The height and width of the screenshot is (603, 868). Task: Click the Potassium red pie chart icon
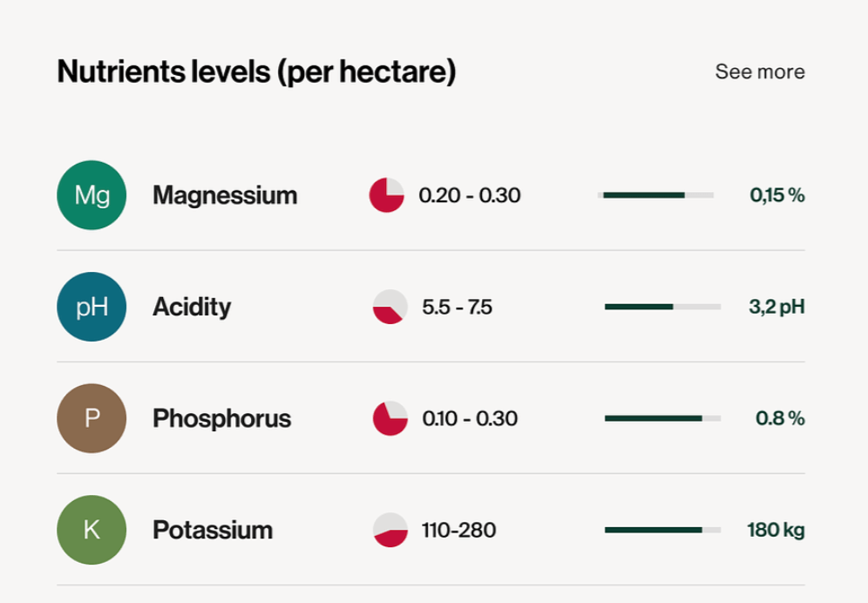(x=390, y=530)
